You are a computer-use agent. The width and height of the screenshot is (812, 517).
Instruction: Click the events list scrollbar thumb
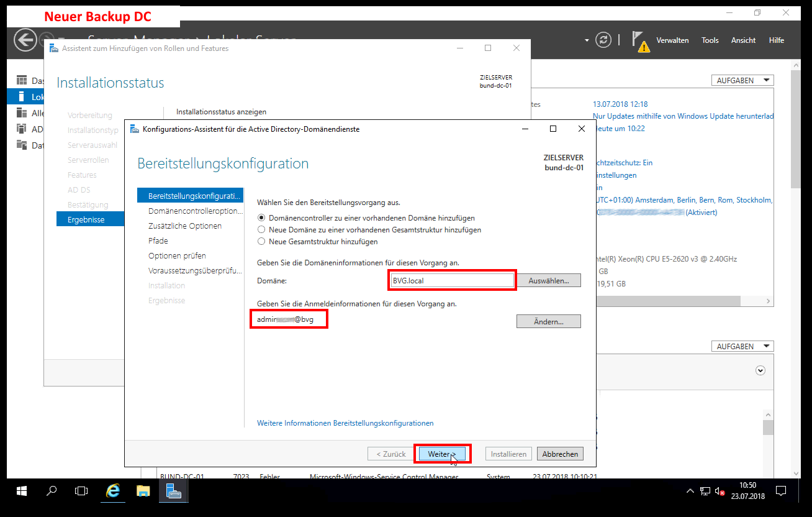768,428
